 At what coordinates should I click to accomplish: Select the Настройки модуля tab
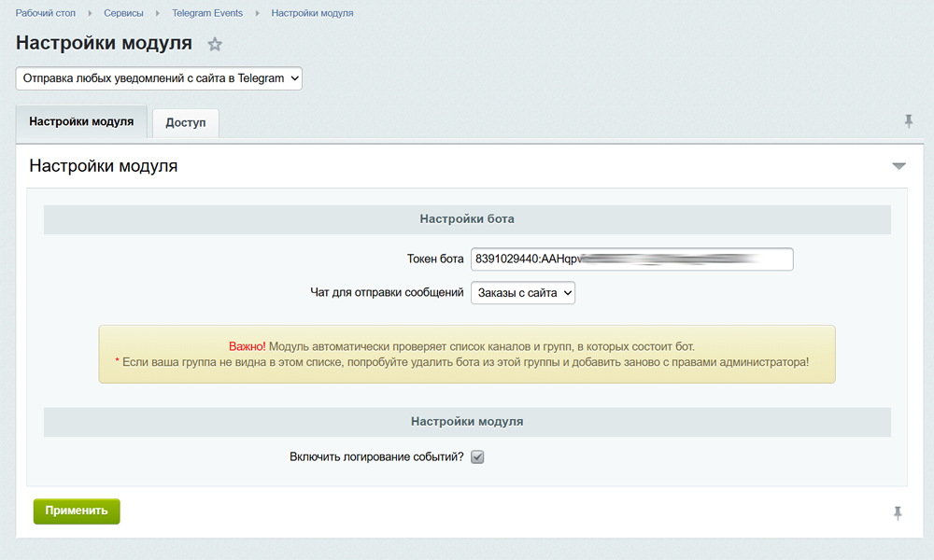(81, 122)
